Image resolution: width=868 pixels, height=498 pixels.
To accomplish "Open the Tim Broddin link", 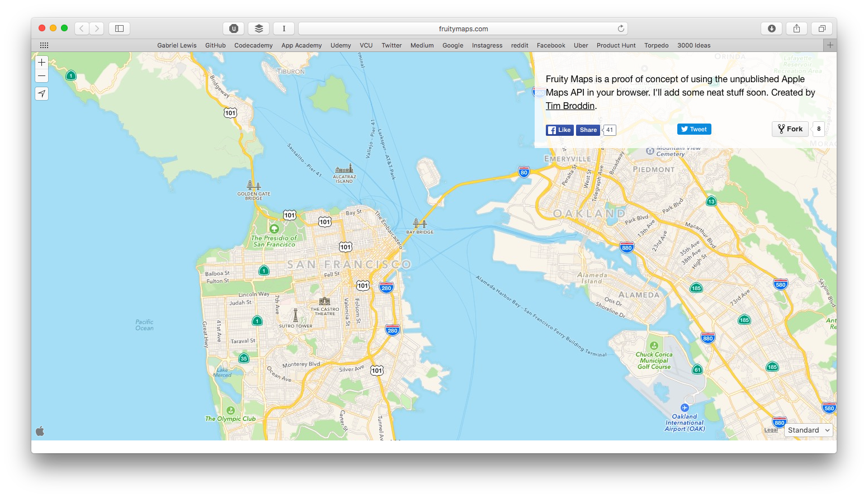I will (570, 106).
